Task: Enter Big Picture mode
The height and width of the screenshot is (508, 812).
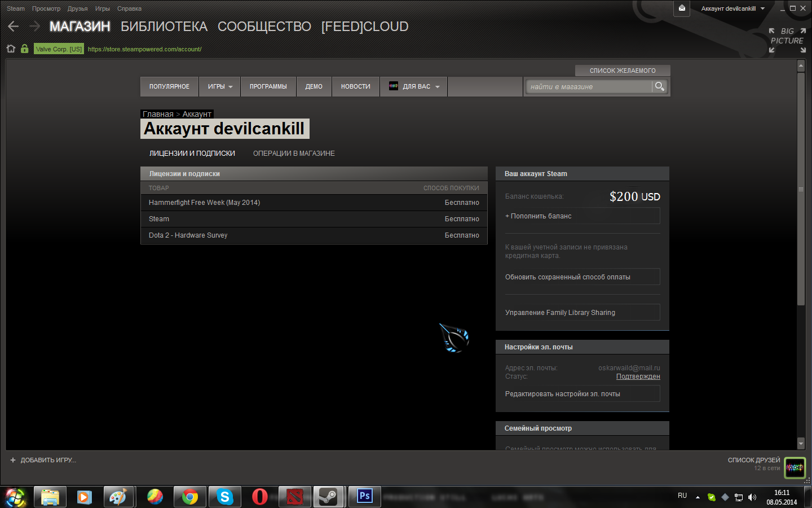Action: (787, 40)
